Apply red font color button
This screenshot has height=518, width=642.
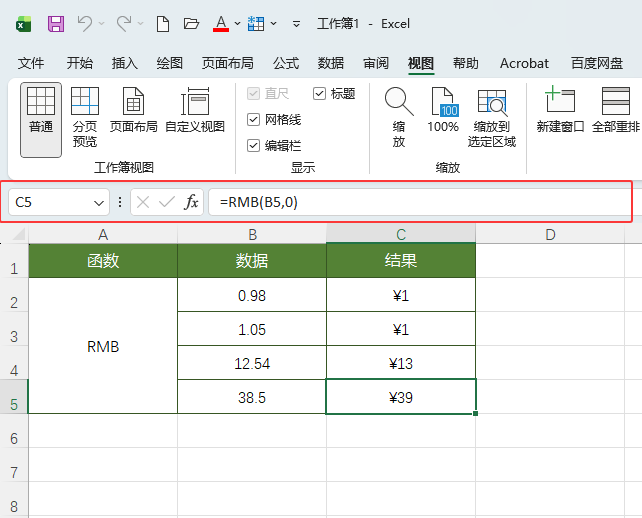coord(221,24)
